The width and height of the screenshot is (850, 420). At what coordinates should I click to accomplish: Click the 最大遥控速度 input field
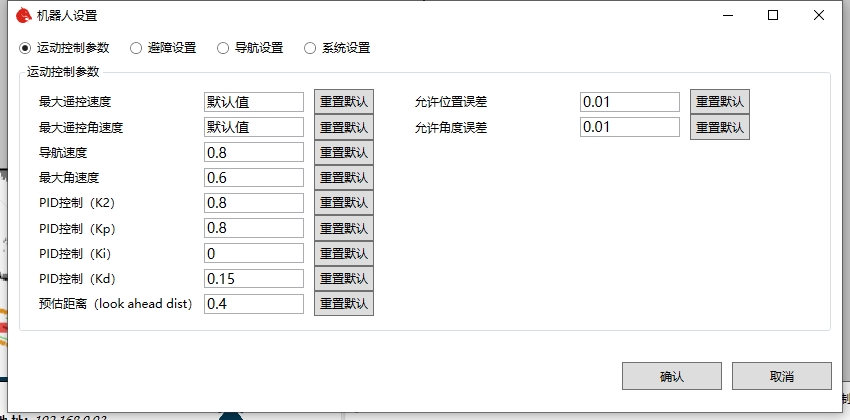point(253,102)
